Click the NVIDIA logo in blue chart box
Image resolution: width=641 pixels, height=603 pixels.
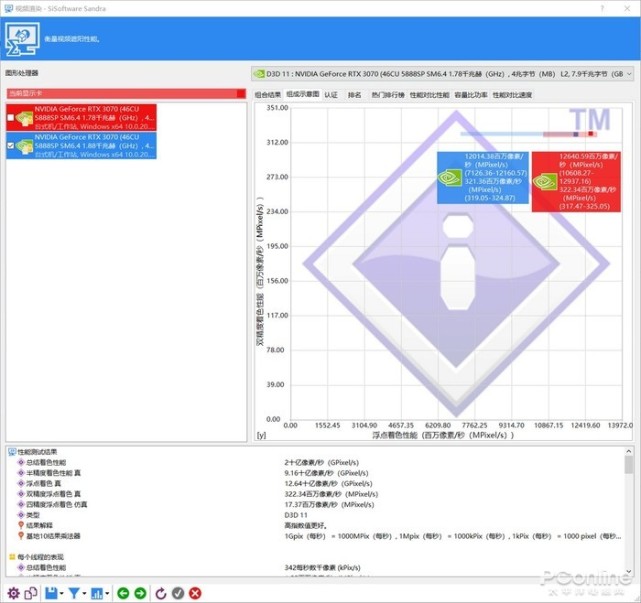[x=449, y=178]
